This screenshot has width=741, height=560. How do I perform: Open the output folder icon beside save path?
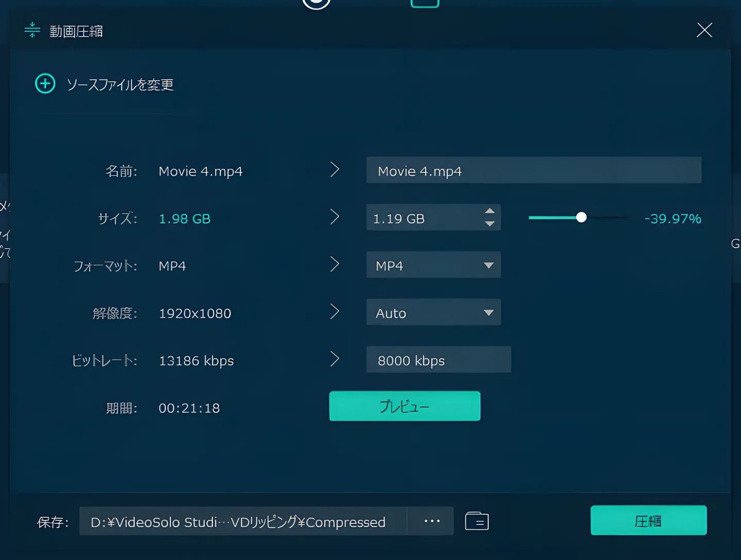[x=476, y=521]
